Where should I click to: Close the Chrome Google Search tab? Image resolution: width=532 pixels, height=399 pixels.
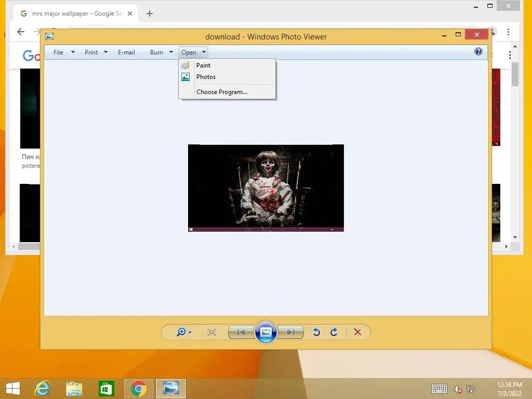point(129,14)
